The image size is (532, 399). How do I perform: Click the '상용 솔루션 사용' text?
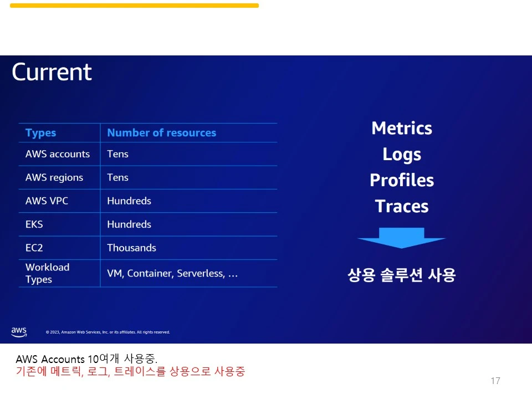[402, 275]
